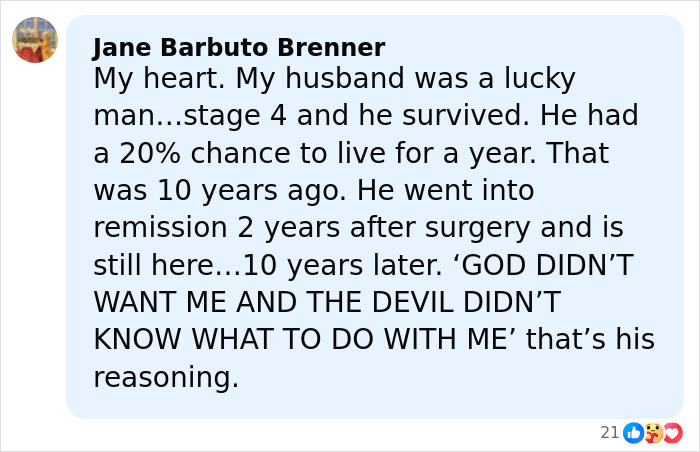Screen dimensions: 700x452
Task: Click the final word "reasoning."
Action: click(166, 377)
